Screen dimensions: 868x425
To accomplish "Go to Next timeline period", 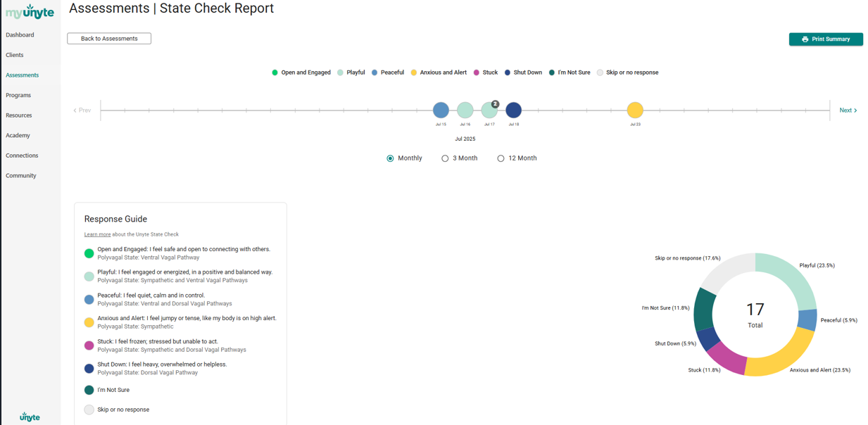I will point(848,110).
